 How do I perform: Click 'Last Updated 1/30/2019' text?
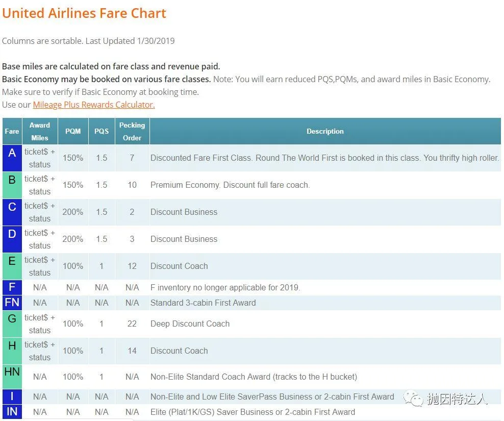(x=130, y=41)
